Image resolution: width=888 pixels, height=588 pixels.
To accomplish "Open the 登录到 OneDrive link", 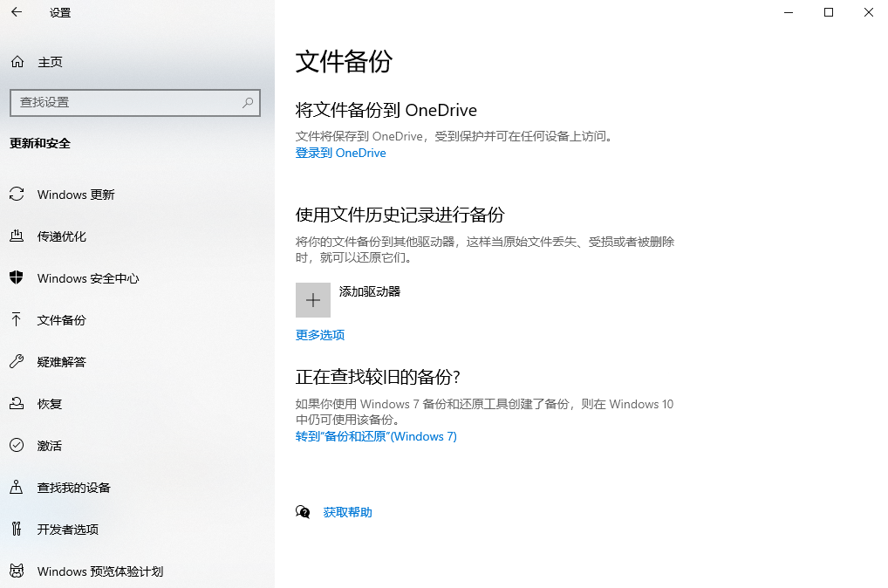I will [x=340, y=153].
